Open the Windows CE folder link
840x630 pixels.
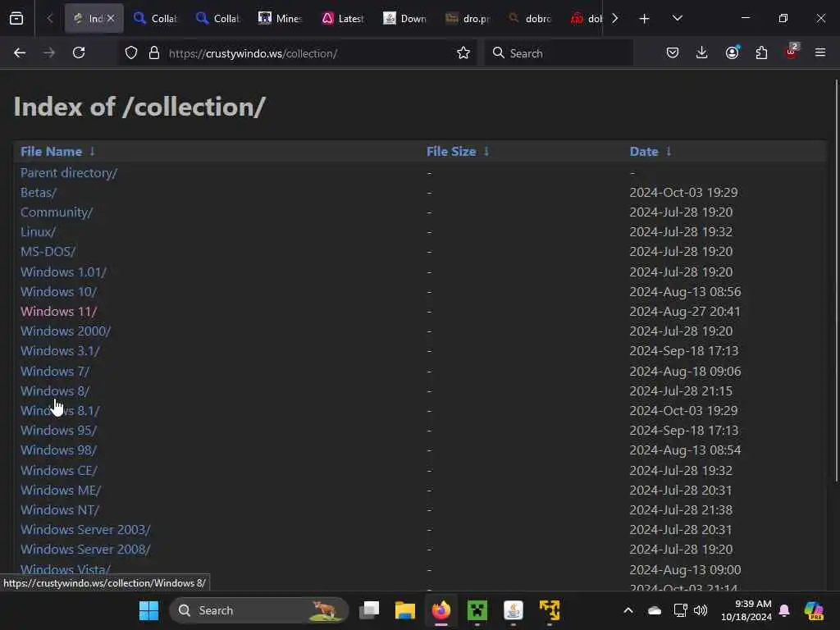coord(59,470)
